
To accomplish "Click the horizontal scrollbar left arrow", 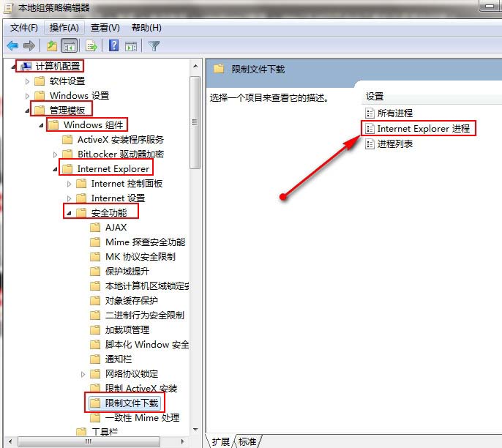I will pyautogui.click(x=10, y=441).
